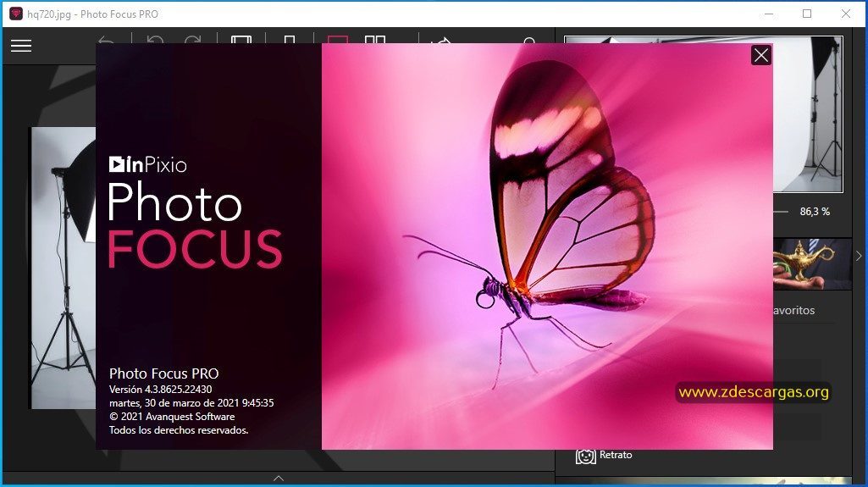Expand the bottom panel with up chevron
The width and height of the screenshot is (868, 487).
coord(279,479)
